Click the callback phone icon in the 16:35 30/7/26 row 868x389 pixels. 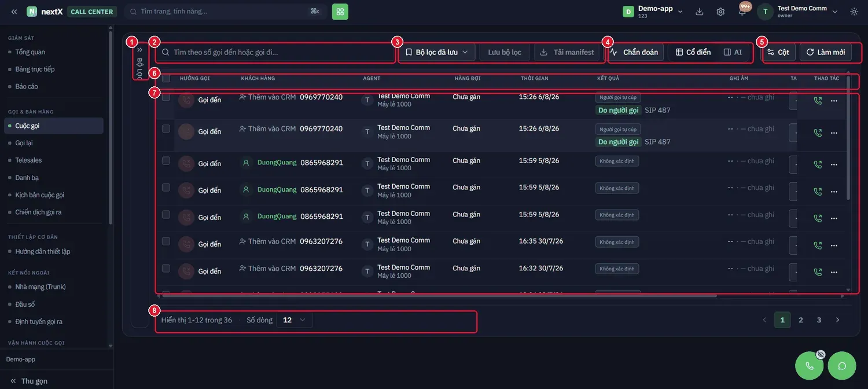click(x=818, y=245)
